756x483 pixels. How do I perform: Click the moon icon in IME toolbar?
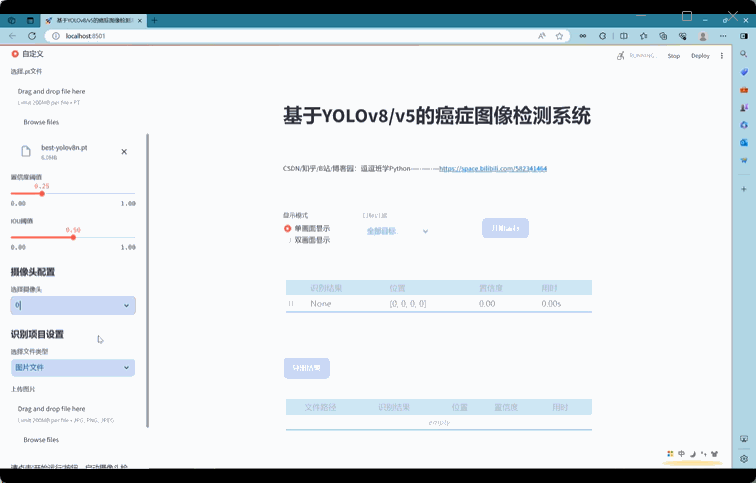693,454
